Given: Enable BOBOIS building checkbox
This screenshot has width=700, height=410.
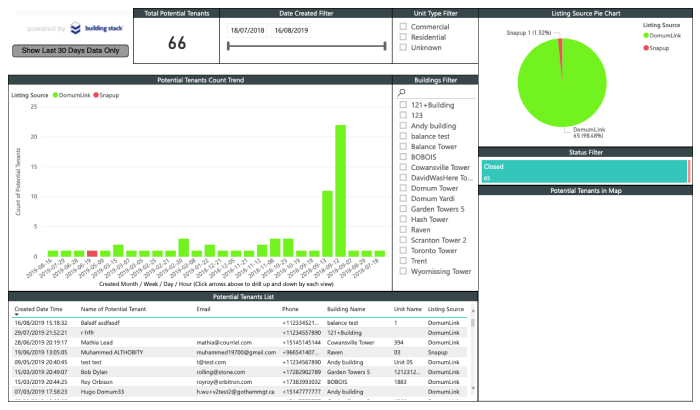Looking at the screenshot, I should point(403,157).
